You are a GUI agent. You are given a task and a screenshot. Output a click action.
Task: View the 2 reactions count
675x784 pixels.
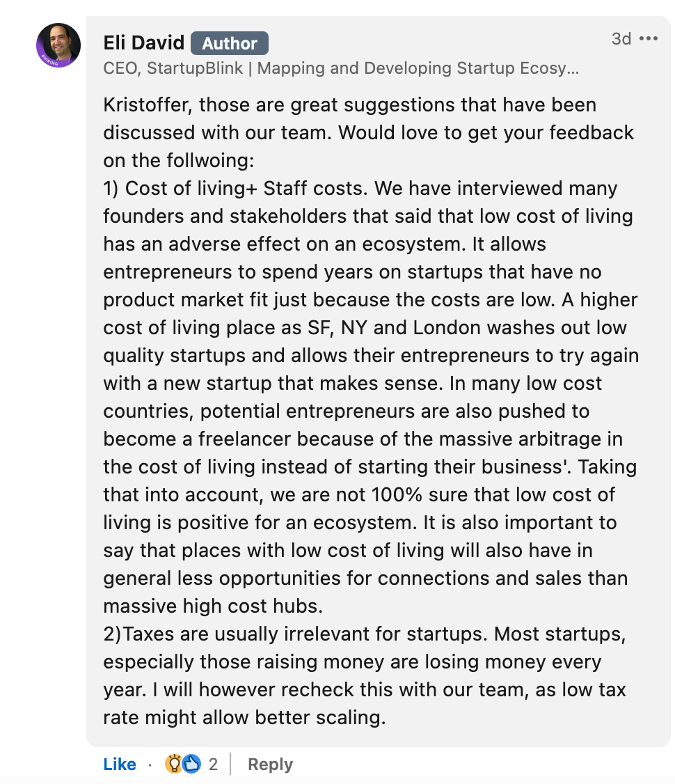pyautogui.click(x=214, y=764)
